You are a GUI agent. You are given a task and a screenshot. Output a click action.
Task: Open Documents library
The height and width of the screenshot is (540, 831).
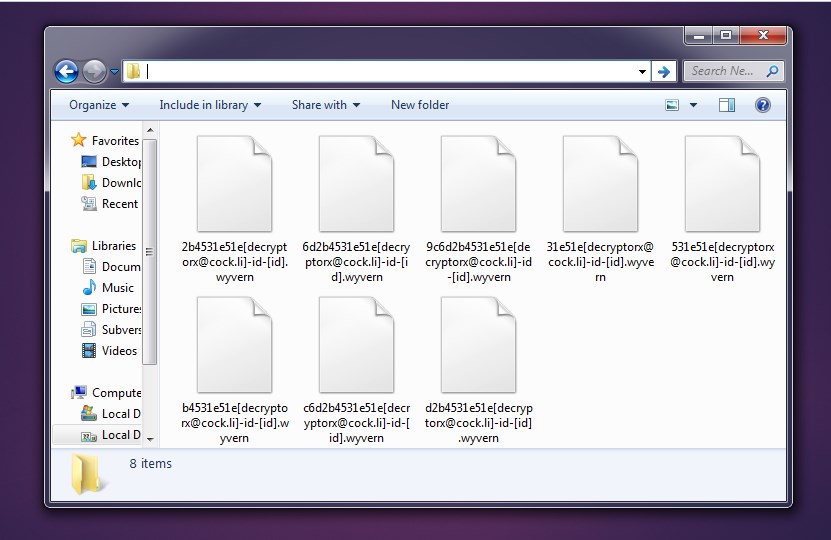point(112,267)
